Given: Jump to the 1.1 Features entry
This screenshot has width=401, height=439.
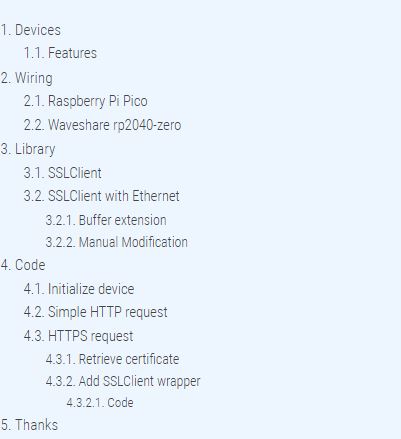Looking at the screenshot, I should [x=60, y=53].
